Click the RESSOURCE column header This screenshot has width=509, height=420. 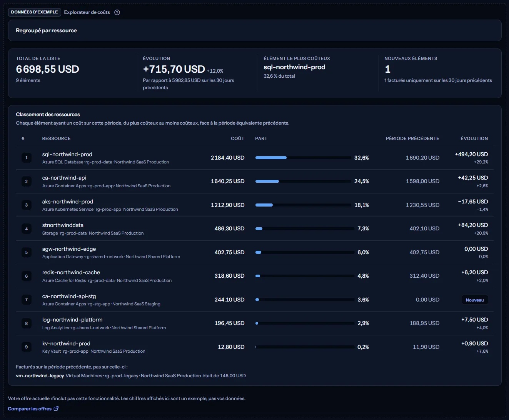(57, 138)
